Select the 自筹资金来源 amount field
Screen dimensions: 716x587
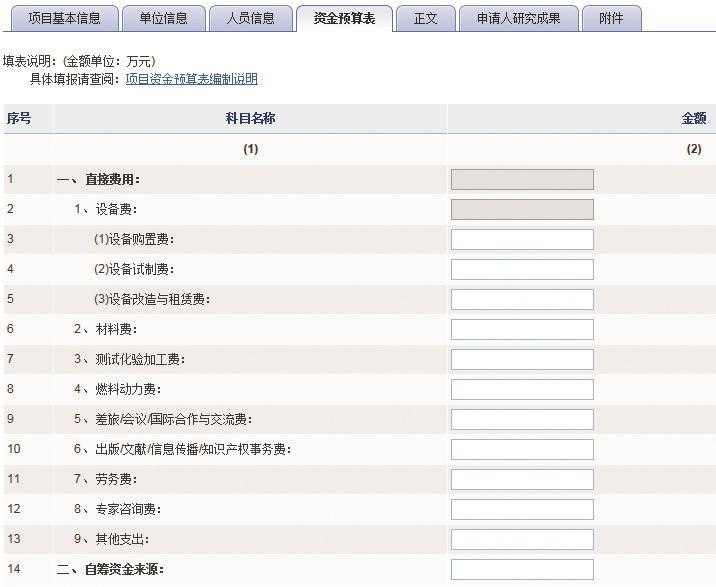click(522, 570)
